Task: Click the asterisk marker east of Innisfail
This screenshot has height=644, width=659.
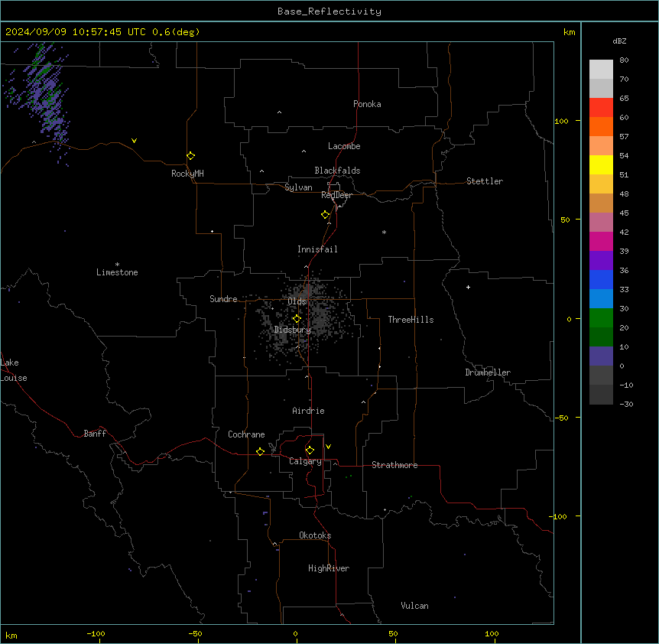Action: coord(384,232)
